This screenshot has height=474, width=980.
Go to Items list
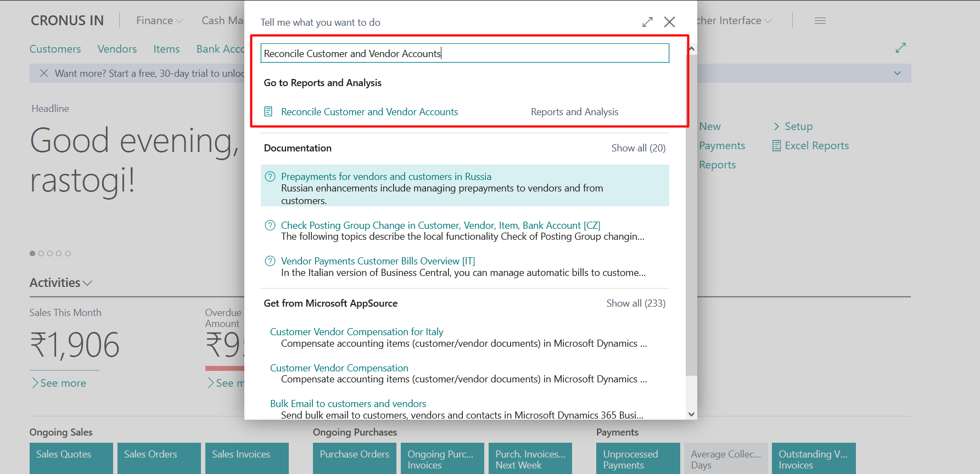[x=167, y=49]
